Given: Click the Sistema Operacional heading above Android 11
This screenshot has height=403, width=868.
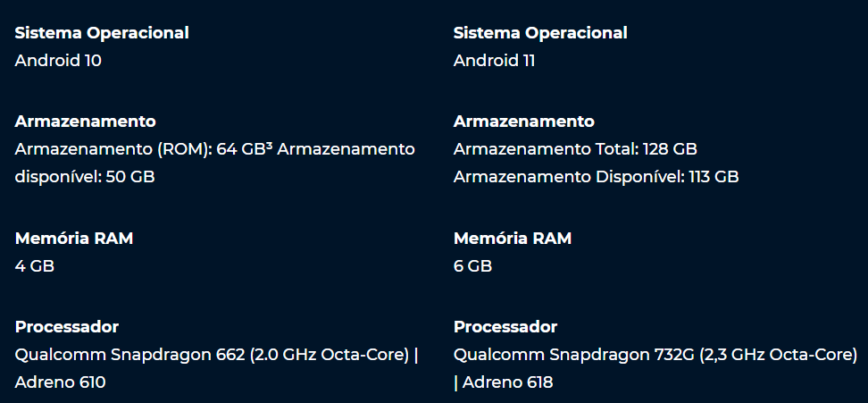Looking at the screenshot, I should coord(540,33).
